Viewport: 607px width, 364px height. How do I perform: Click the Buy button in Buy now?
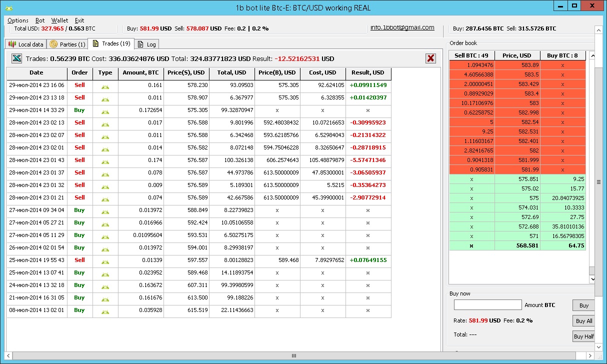pyautogui.click(x=583, y=305)
